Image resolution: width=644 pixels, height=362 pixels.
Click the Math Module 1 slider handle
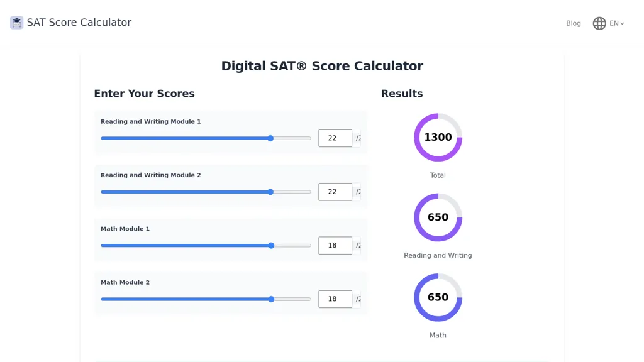click(x=271, y=246)
